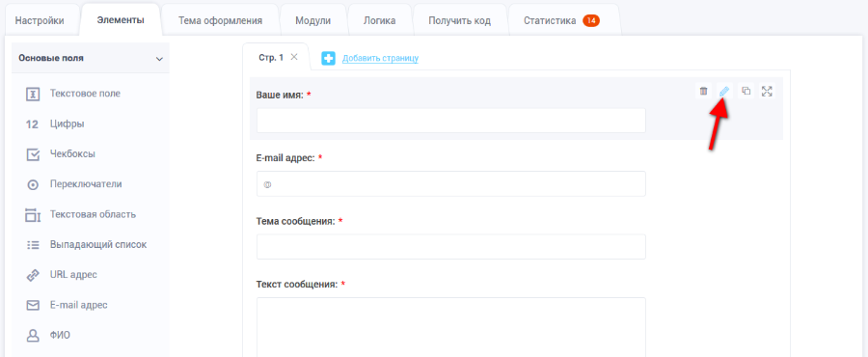Screen dimensions: 868x357
Task: Select the "Выпадающий список" element label
Action: click(x=98, y=244)
